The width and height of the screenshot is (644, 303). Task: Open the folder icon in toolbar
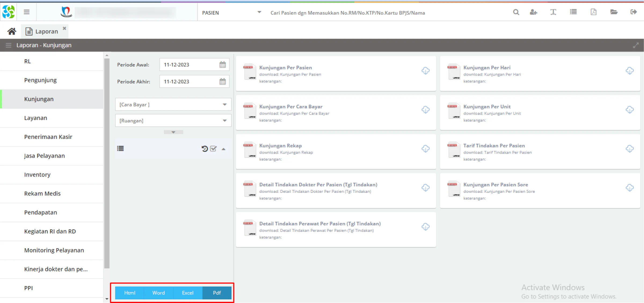[614, 12]
